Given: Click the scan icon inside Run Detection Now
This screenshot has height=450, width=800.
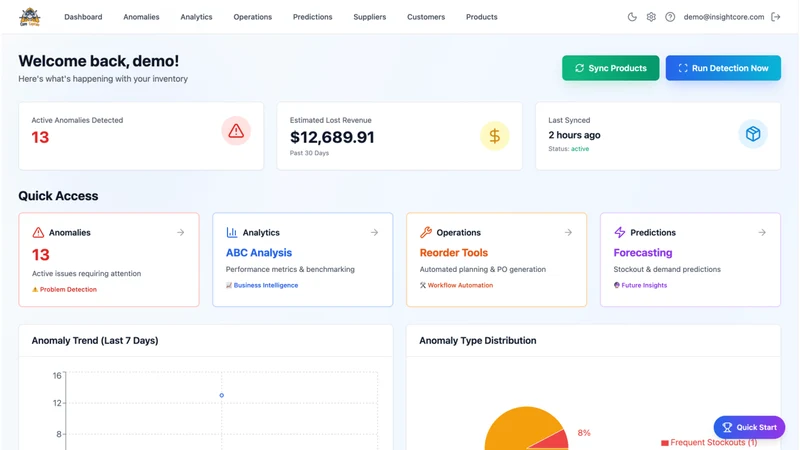Looking at the screenshot, I should (x=683, y=68).
